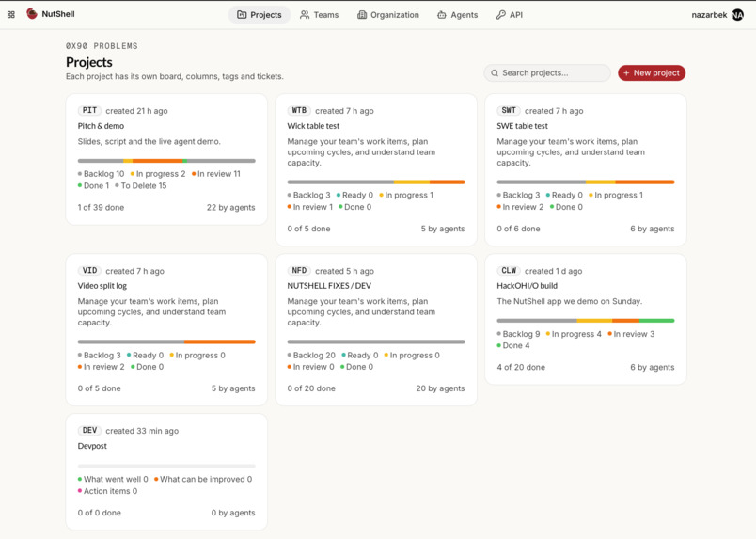Viewport: 756px width, 539px height.
Task: Click Pitch & demo progress bar
Action: coord(166,161)
